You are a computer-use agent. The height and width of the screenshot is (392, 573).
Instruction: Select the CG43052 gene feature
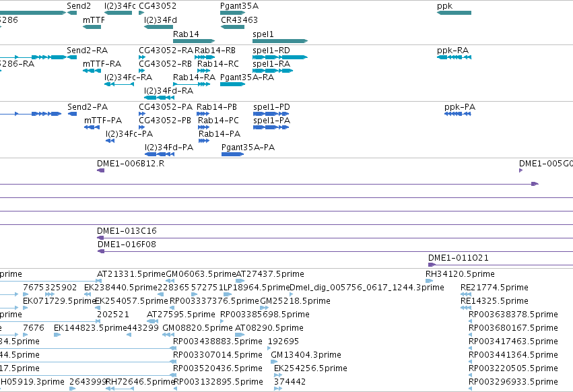click(x=141, y=13)
